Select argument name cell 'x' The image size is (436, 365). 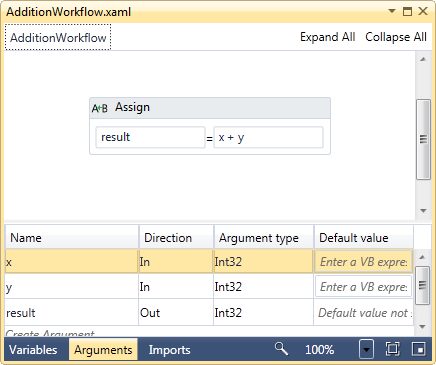(x=71, y=262)
